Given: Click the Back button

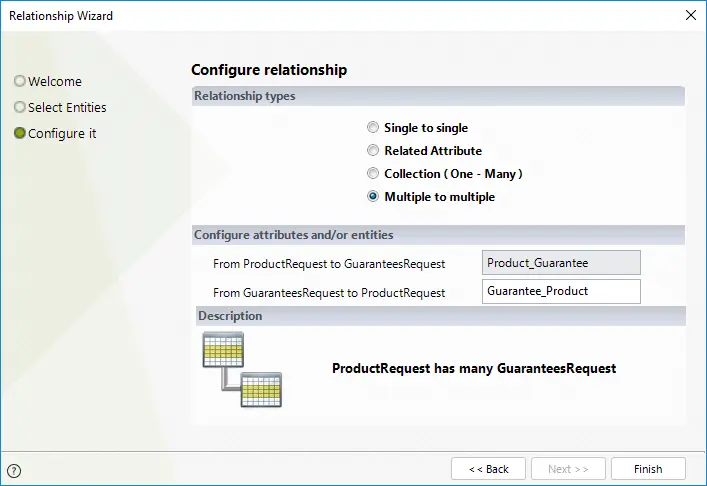Looking at the screenshot, I should click(488, 469).
